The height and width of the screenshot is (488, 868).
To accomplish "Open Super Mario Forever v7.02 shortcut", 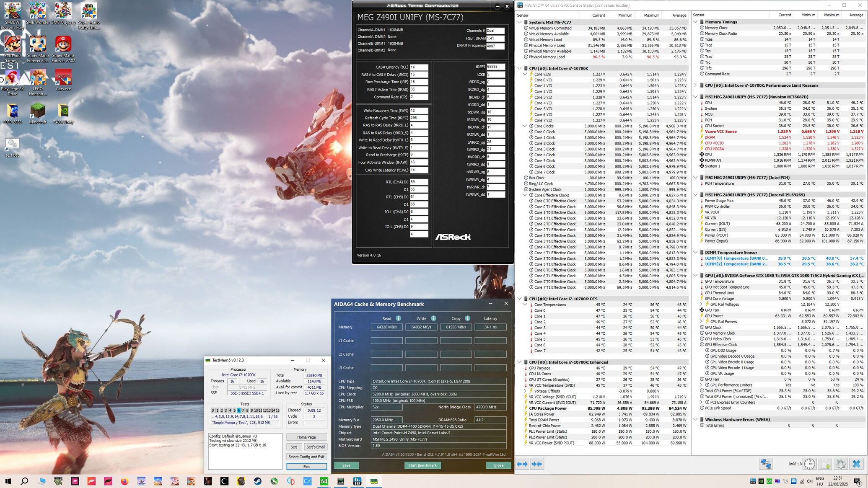I will (63, 49).
